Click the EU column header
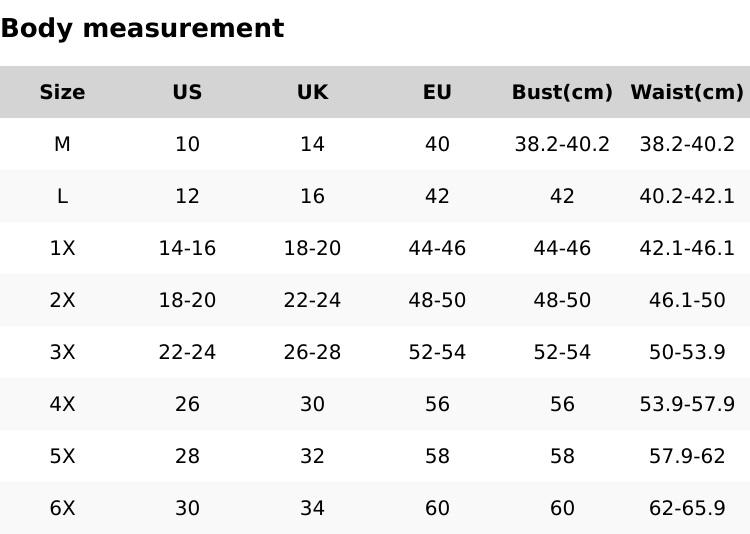The image size is (750, 534). click(437, 92)
